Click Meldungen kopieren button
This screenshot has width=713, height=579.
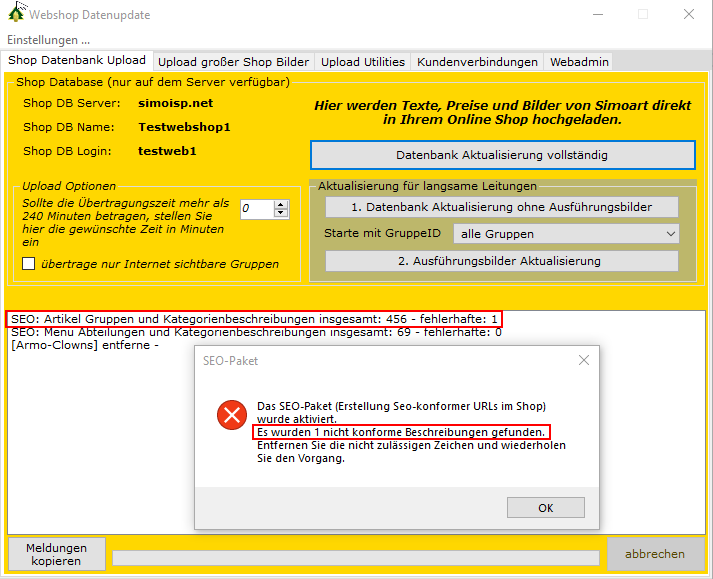coord(56,554)
